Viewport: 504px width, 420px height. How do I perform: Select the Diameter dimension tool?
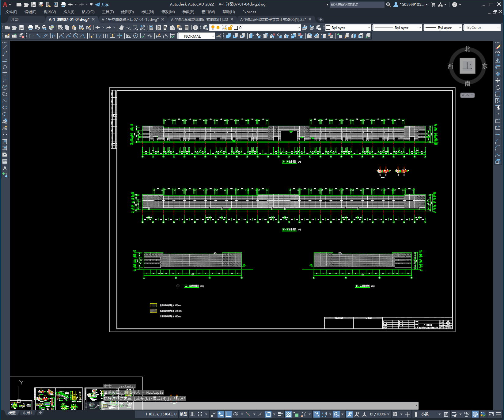76,36
